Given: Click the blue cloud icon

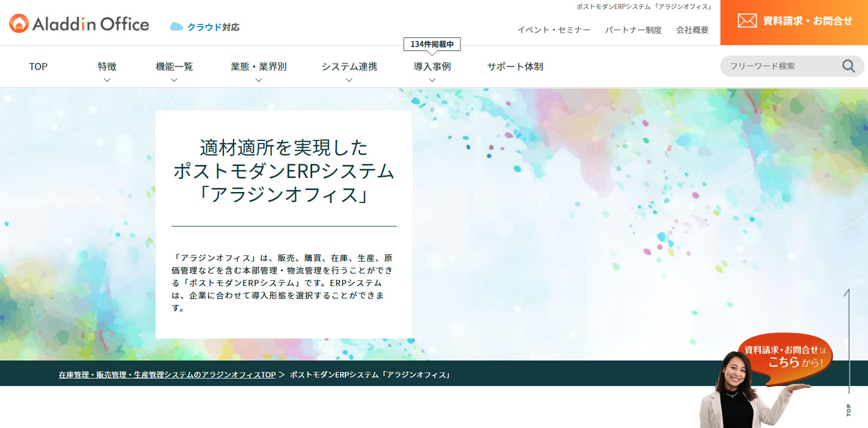Looking at the screenshot, I should (176, 27).
